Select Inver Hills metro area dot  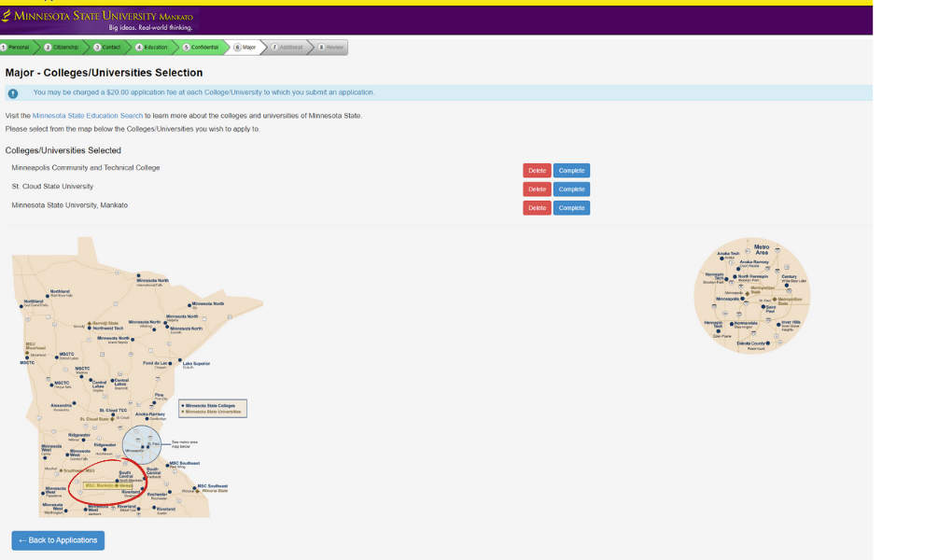click(x=778, y=325)
